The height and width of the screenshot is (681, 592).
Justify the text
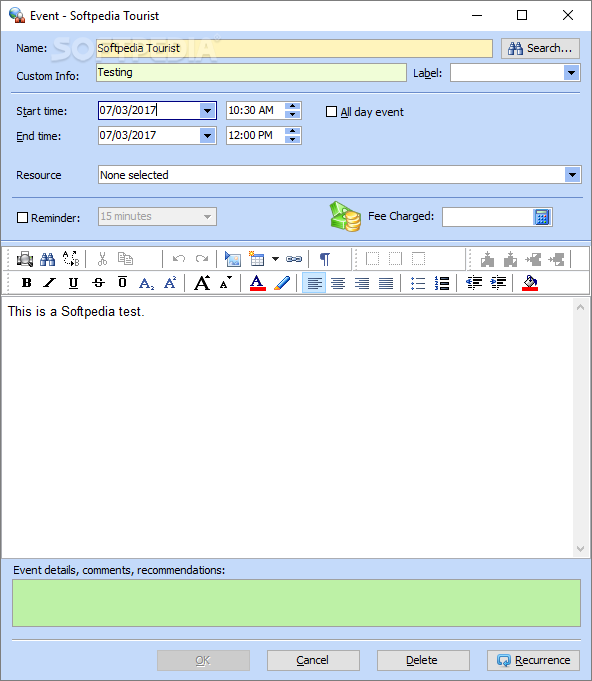386,283
